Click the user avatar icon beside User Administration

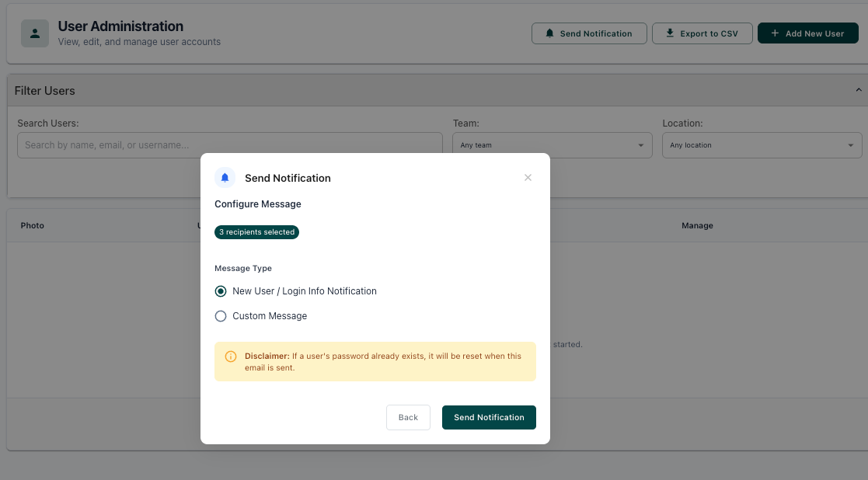tap(35, 33)
